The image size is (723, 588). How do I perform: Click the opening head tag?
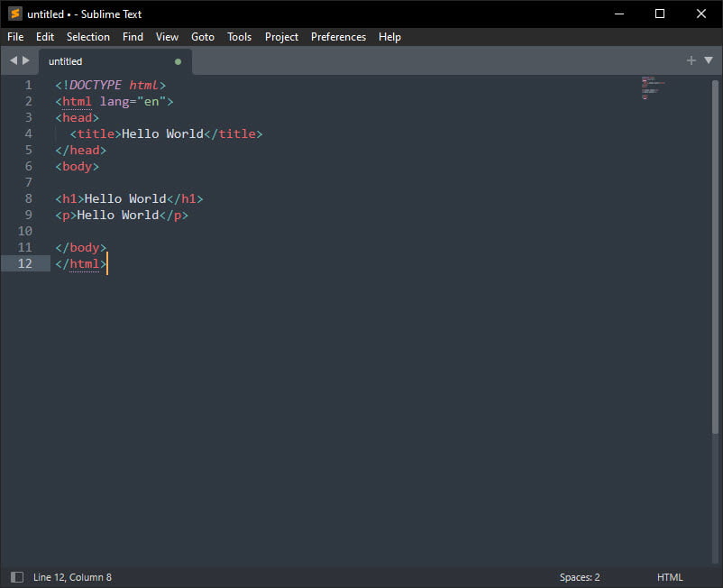(77, 117)
